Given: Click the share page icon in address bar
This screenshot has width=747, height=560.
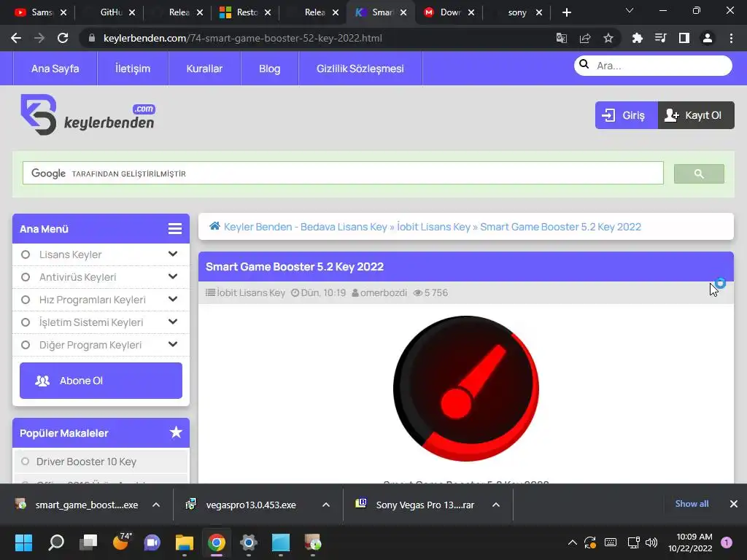Looking at the screenshot, I should tap(585, 38).
